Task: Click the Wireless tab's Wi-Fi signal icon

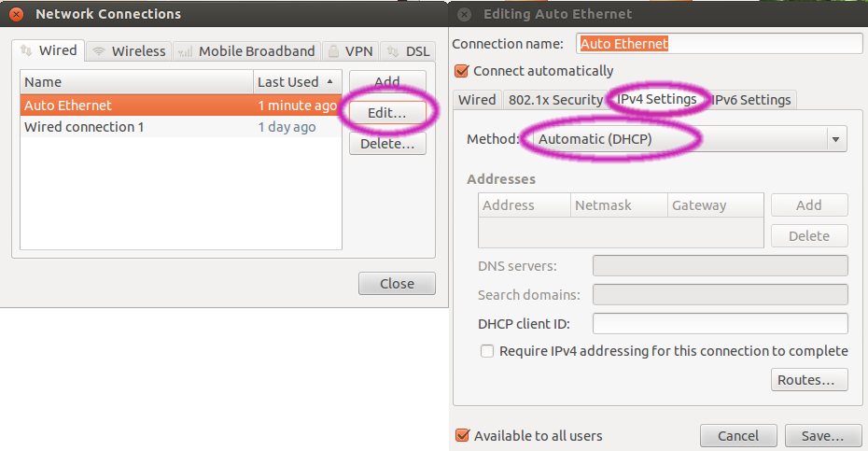Action: pyautogui.click(x=100, y=51)
